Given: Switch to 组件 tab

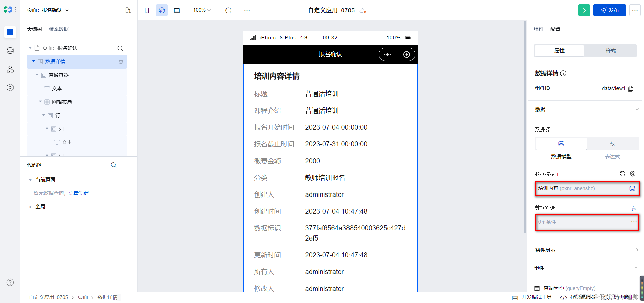Looking at the screenshot, I should click(x=538, y=29).
